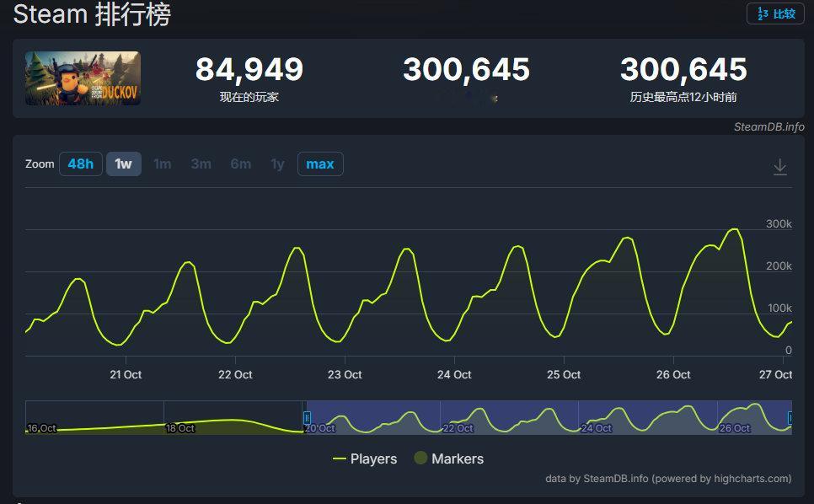Click the Duckov game cover thumbnail

(82, 78)
